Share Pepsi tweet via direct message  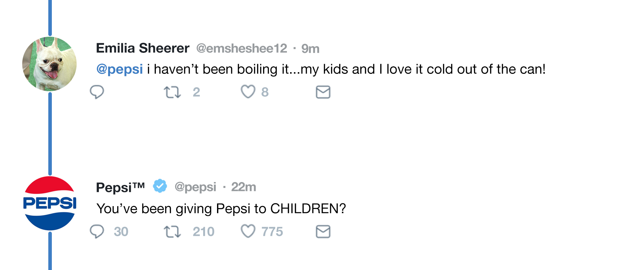click(x=323, y=232)
